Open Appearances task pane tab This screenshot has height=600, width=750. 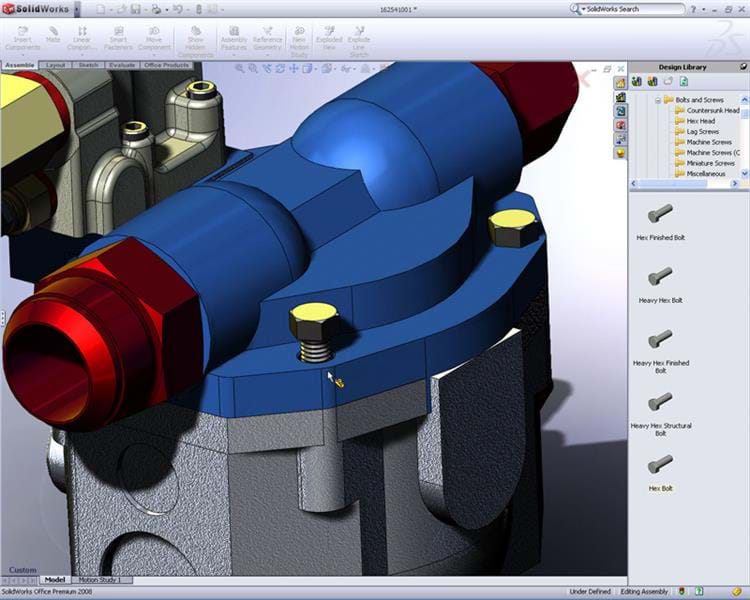(x=620, y=153)
